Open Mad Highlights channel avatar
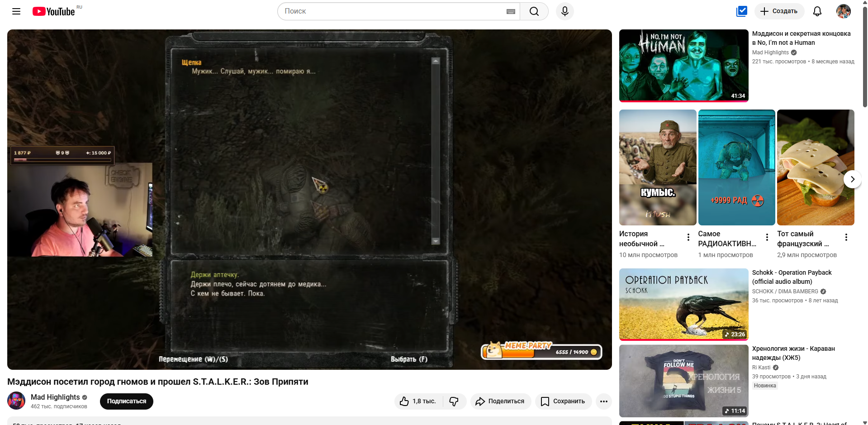The width and height of the screenshot is (868, 425). tap(16, 401)
